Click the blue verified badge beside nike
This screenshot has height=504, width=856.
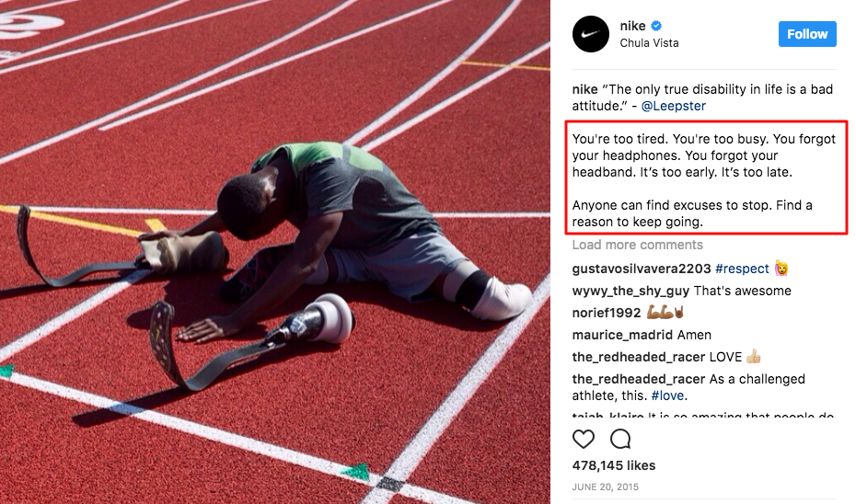(657, 26)
